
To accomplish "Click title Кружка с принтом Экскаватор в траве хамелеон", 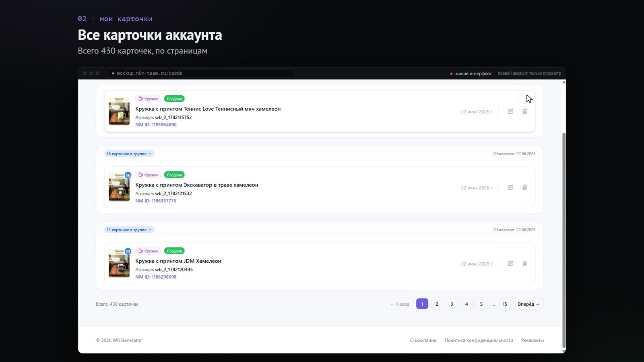I will pos(197,185).
